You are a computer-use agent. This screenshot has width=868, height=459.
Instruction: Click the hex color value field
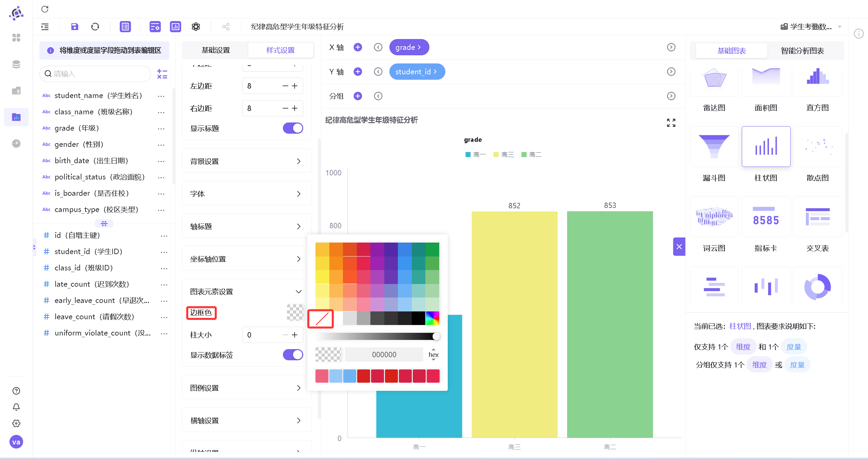pyautogui.click(x=384, y=355)
